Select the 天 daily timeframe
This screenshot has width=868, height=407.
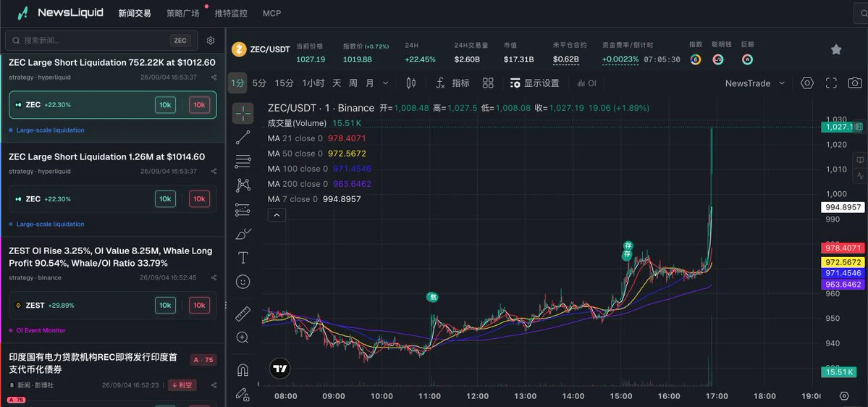click(x=337, y=83)
